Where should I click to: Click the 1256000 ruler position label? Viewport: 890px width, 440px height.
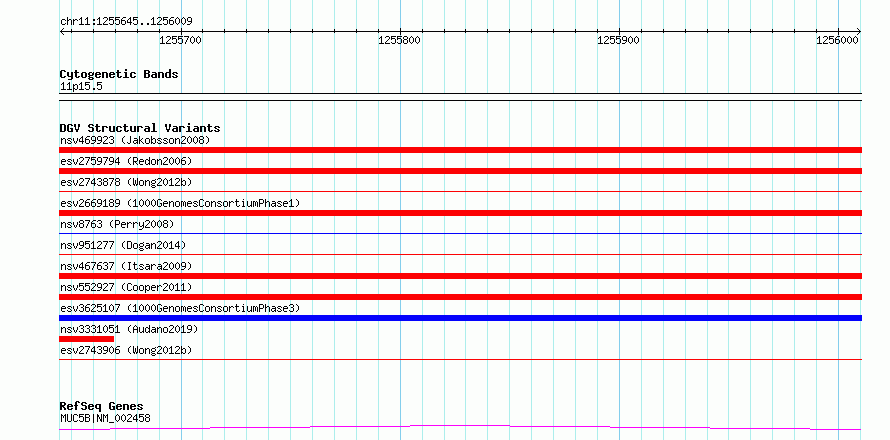click(837, 40)
